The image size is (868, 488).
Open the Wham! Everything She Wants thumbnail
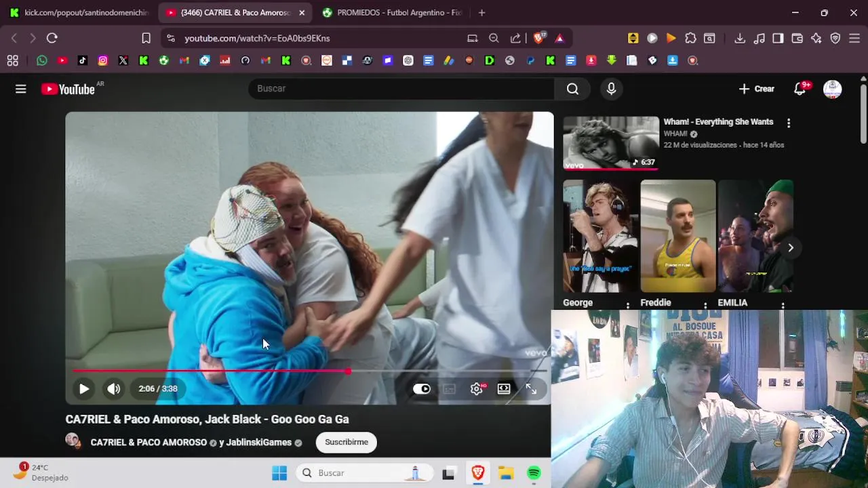click(611, 143)
